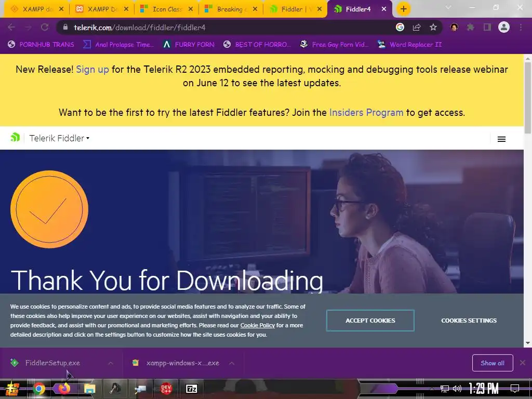This screenshot has height=399, width=532.
Task: Toggle the browser side panel
Action: pos(487,27)
